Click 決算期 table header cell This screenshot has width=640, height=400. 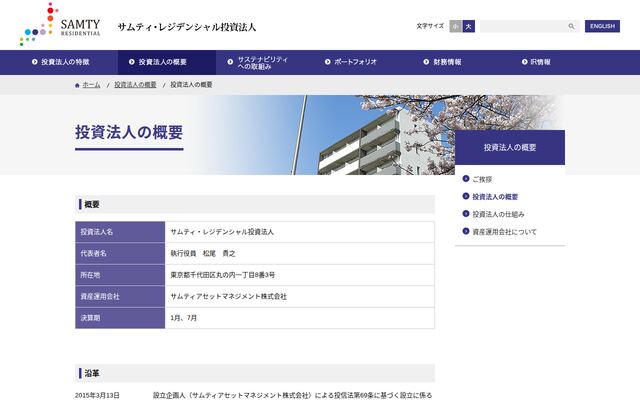[x=120, y=318]
